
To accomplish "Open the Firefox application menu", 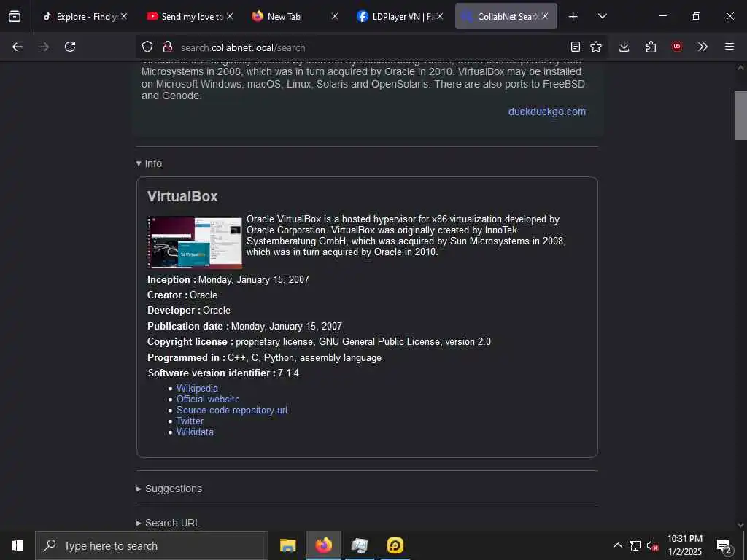I will [729, 47].
